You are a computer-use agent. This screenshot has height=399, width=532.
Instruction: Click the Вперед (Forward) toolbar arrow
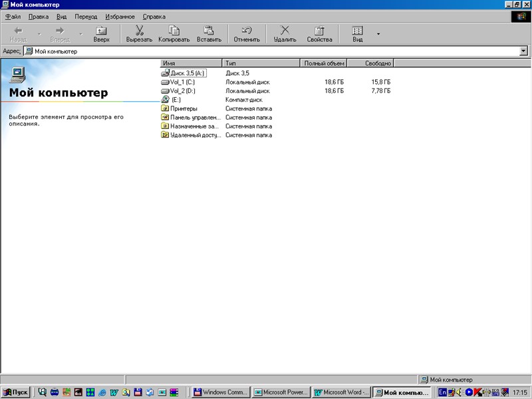coord(60,33)
